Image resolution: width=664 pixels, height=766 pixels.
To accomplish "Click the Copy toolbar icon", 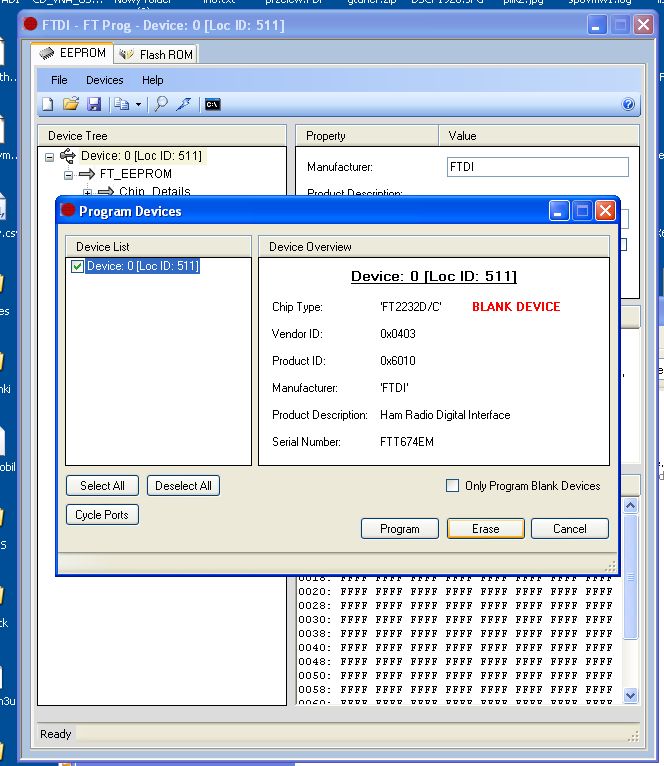I will [122, 104].
